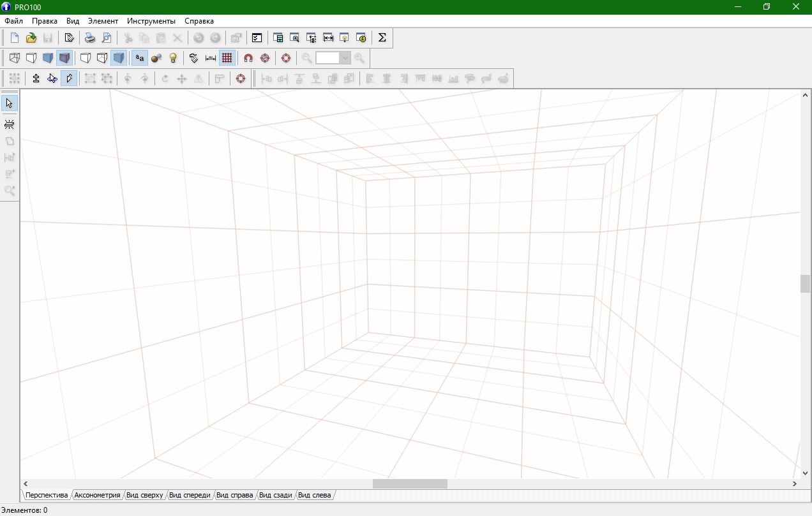This screenshot has width=812, height=516.
Task: Open print preview (page with magnifier icon)
Action: (x=107, y=38)
